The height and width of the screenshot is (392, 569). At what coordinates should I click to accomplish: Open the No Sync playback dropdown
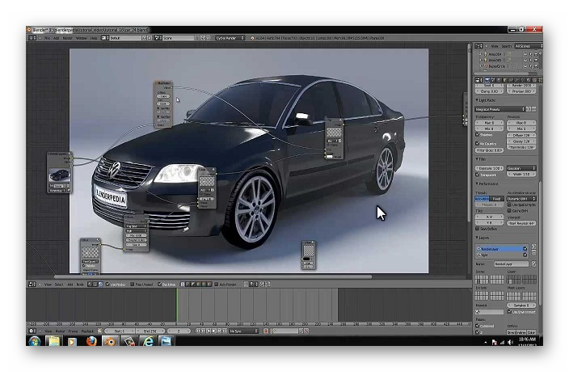coord(243,331)
